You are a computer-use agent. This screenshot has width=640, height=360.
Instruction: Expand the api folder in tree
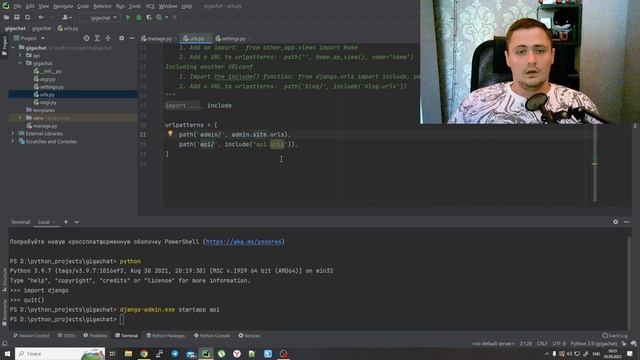click(20, 56)
